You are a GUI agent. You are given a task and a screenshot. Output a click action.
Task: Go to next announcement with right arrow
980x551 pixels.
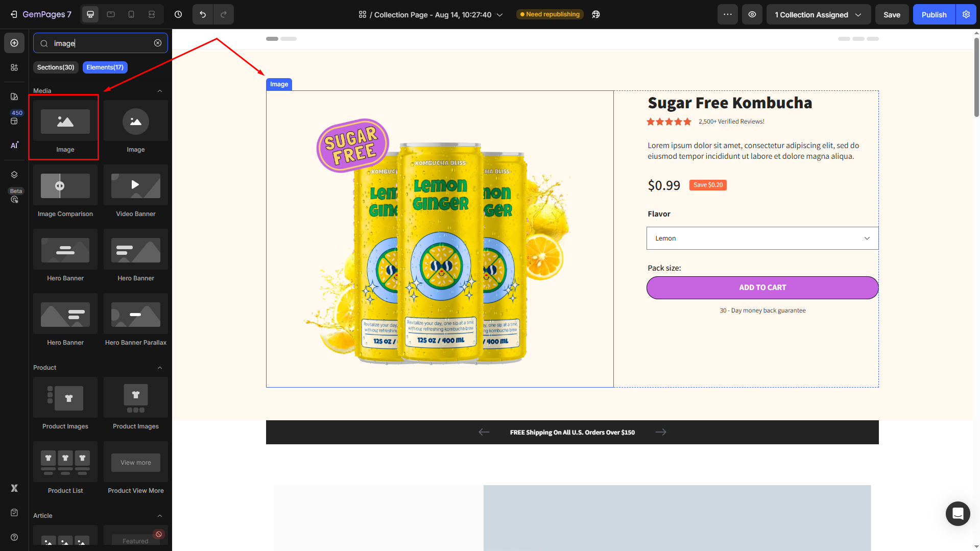[661, 432]
